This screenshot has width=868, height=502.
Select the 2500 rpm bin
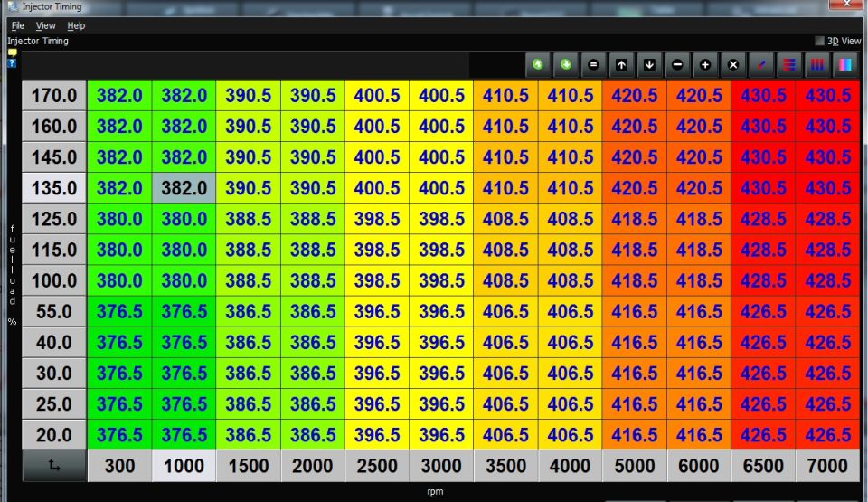pyautogui.click(x=377, y=466)
